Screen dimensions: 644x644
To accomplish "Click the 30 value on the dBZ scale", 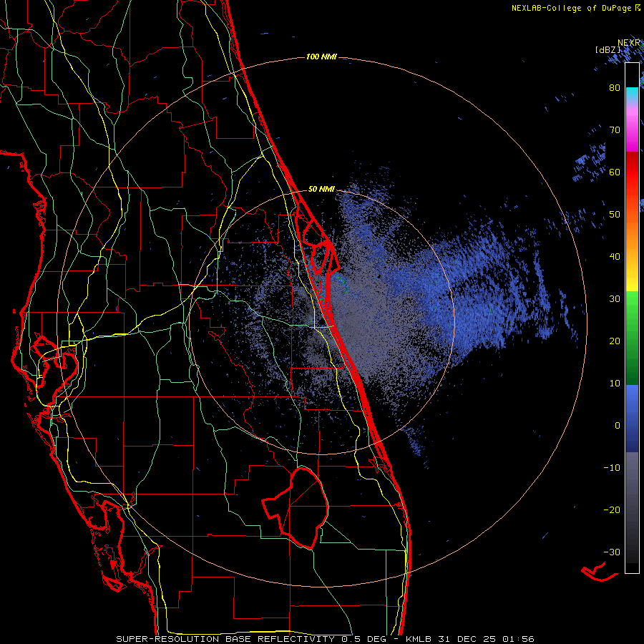I will click(x=615, y=299).
